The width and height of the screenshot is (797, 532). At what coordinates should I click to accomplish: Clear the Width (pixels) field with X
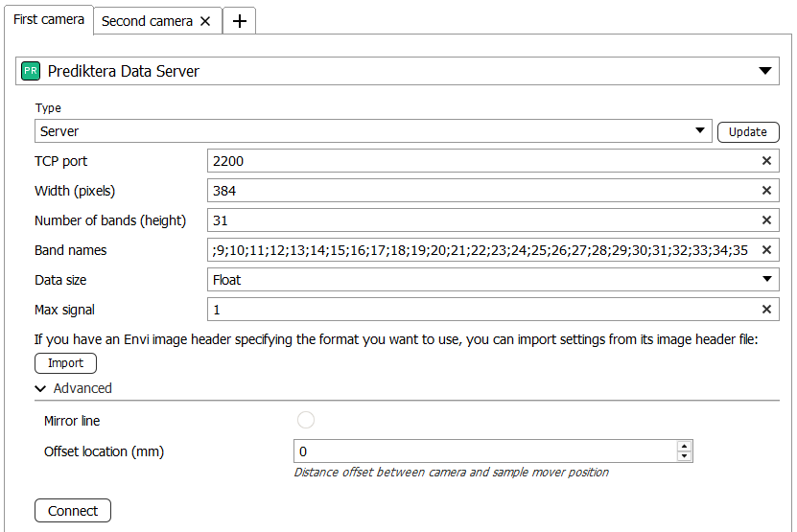(x=766, y=191)
